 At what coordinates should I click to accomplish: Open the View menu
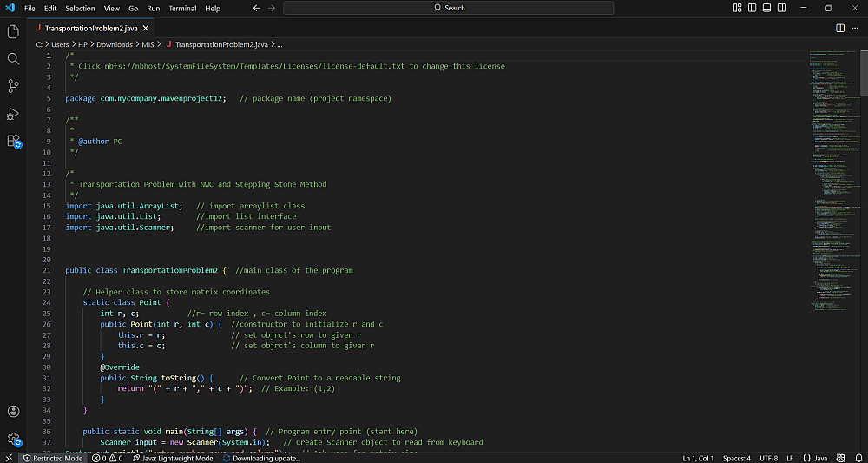click(112, 9)
